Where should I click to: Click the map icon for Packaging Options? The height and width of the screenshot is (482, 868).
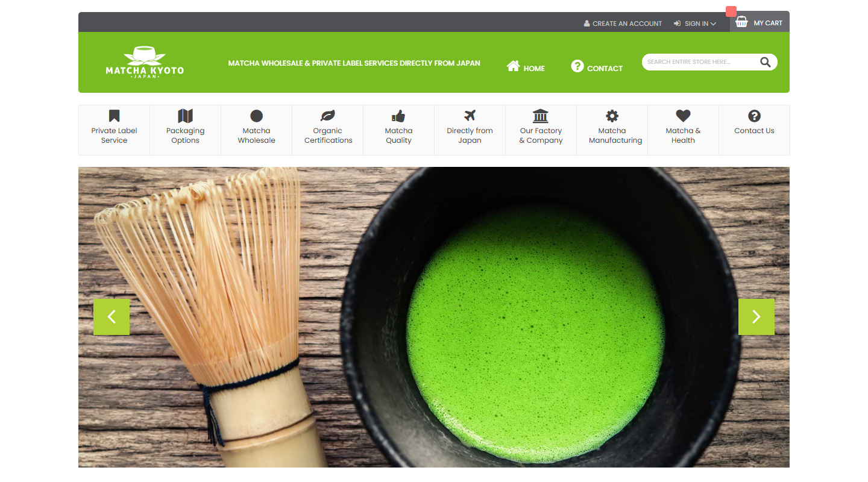[185, 116]
